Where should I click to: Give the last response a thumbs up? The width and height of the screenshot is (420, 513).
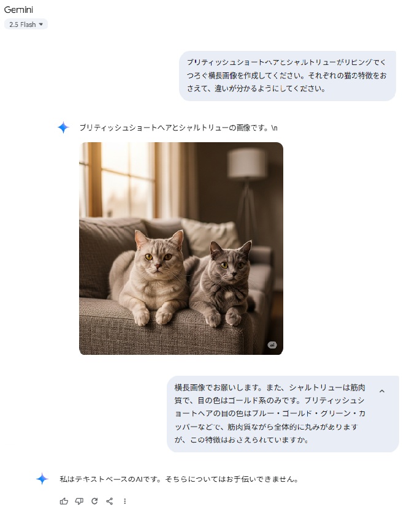(64, 501)
